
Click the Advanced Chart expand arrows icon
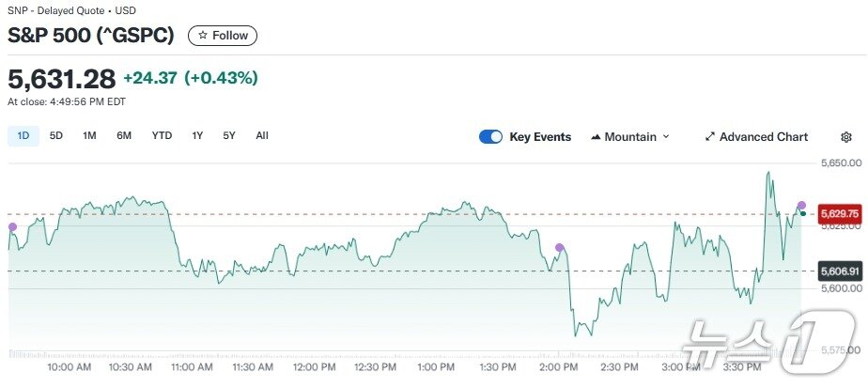tap(710, 137)
